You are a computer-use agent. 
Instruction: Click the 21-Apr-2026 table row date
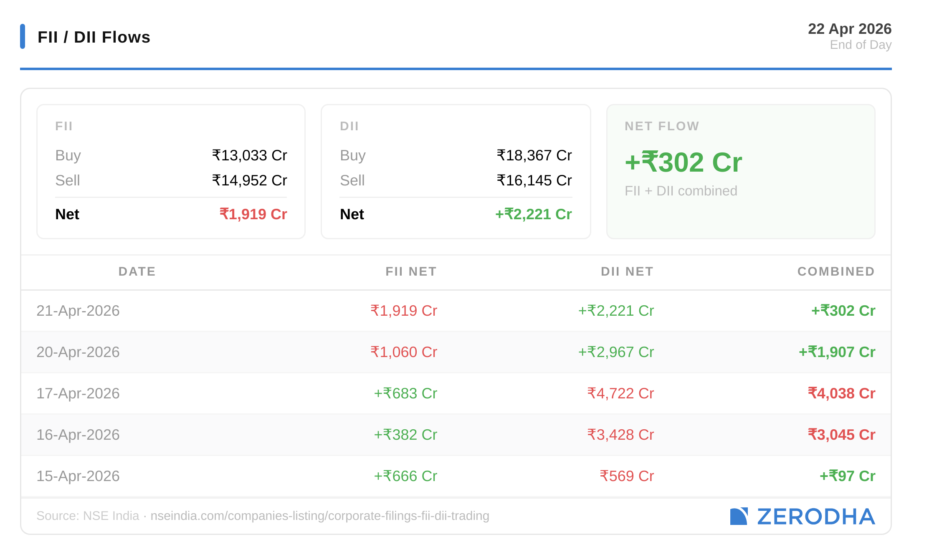tap(78, 311)
